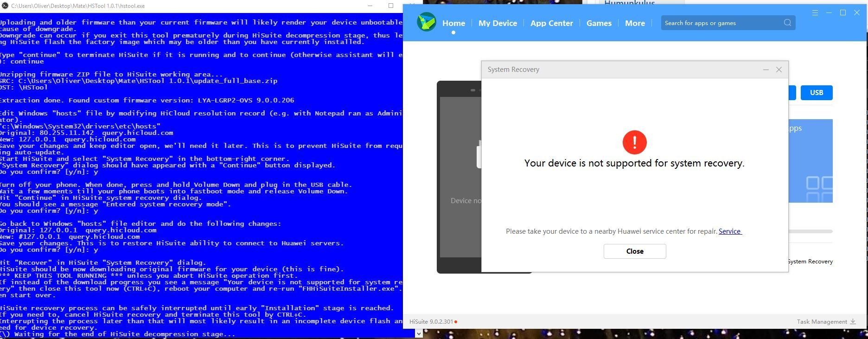Click the USB button
The width and height of the screenshot is (868, 339).
click(817, 93)
